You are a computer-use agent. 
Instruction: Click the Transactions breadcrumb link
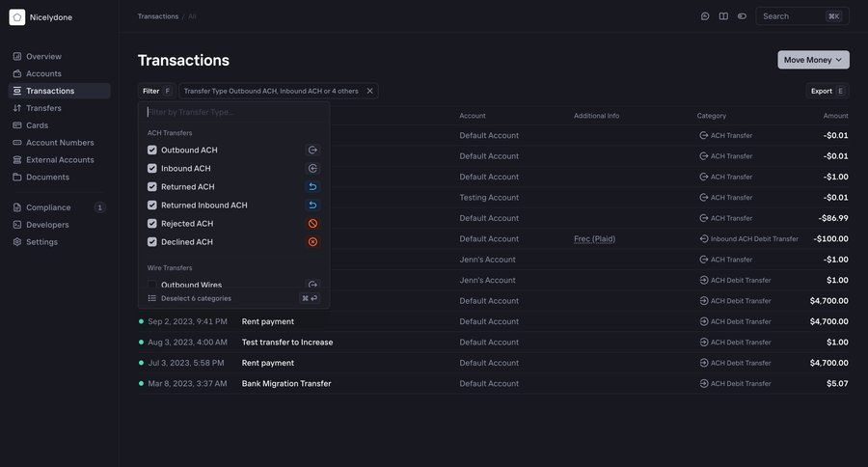(158, 16)
